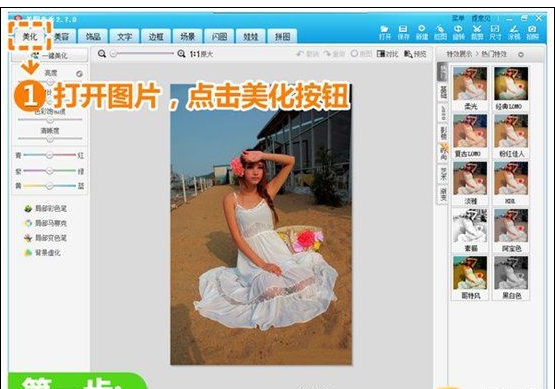The width and height of the screenshot is (555, 389).
Task: Open the 时尚 effects side tab
Action: click(x=443, y=153)
